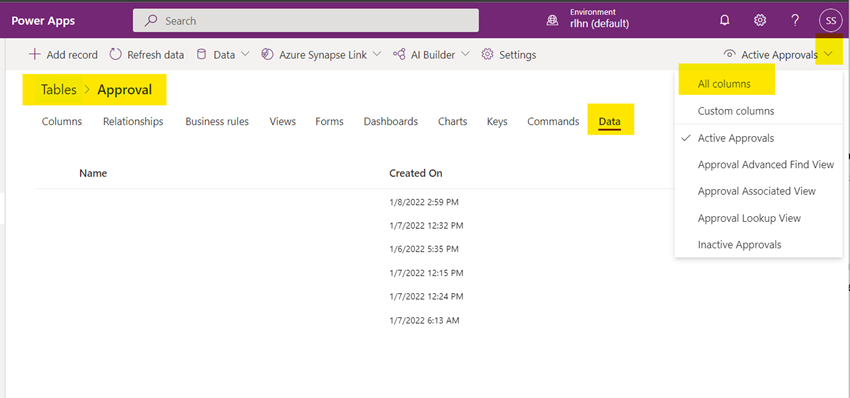Click inside the Search box
The image size is (850, 398).
306,21
